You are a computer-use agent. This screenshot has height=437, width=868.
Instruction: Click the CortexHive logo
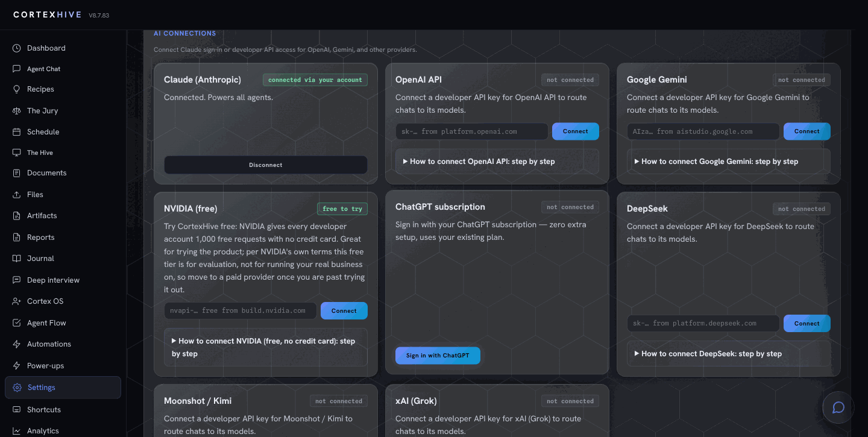(x=48, y=14)
